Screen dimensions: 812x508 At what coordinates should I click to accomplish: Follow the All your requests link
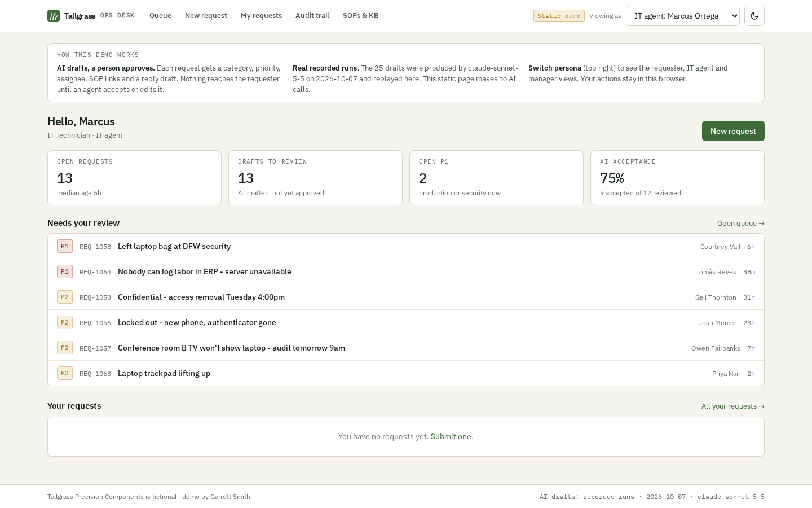coord(733,406)
